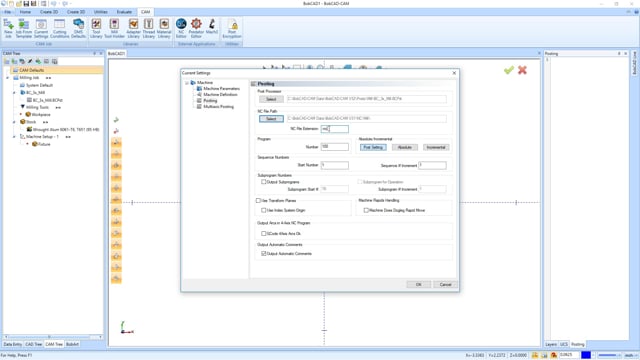
Task: Click the Post Encryption icon
Action: pos(232,29)
